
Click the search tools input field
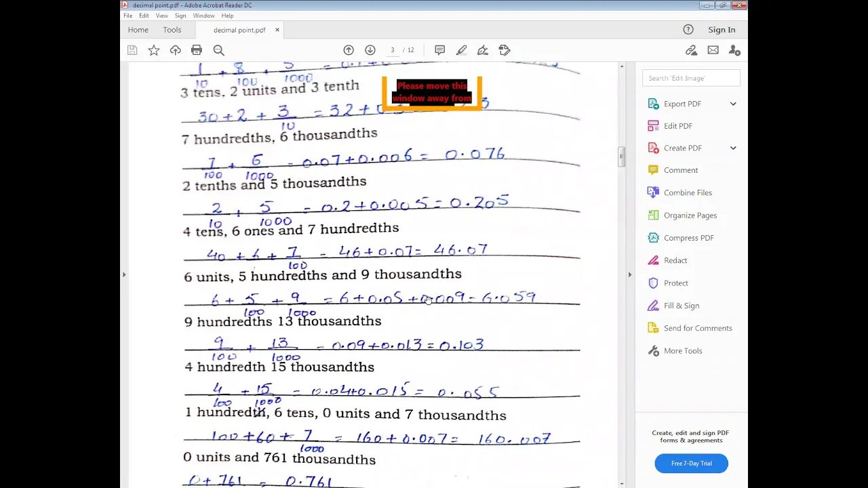pos(691,78)
